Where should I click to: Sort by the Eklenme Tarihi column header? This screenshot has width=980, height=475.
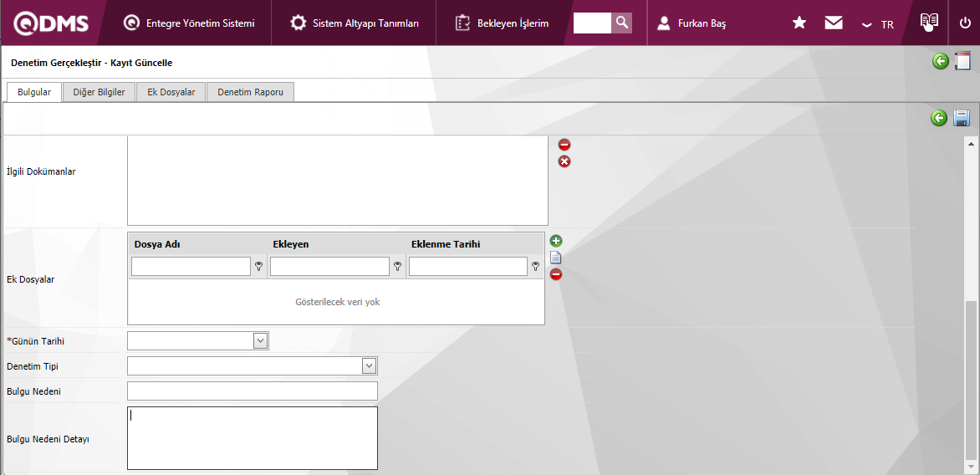coord(446,244)
